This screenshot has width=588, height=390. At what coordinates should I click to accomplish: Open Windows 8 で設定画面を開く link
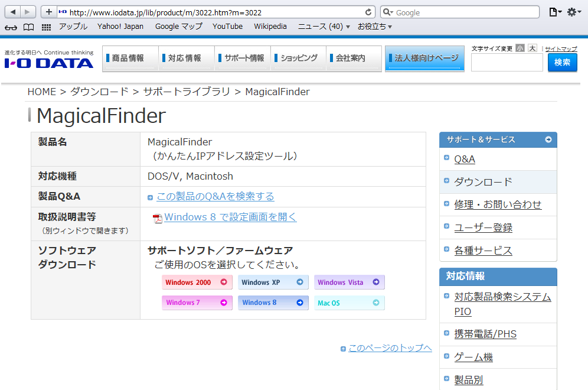pos(230,217)
